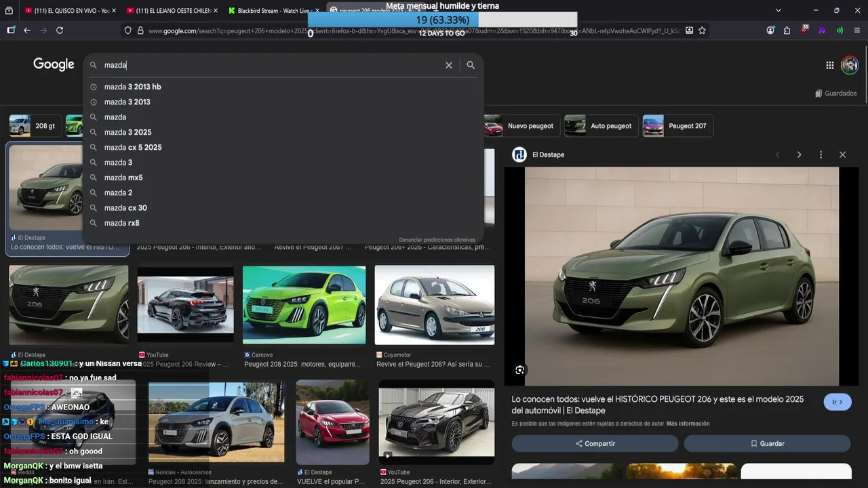Bookmark this page with the star icon
The image size is (868, 488).
point(702,30)
